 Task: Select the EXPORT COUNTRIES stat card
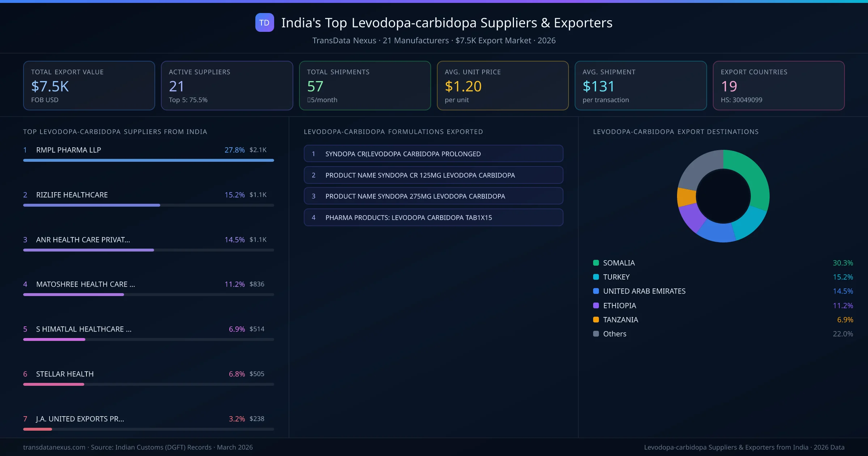click(x=779, y=85)
